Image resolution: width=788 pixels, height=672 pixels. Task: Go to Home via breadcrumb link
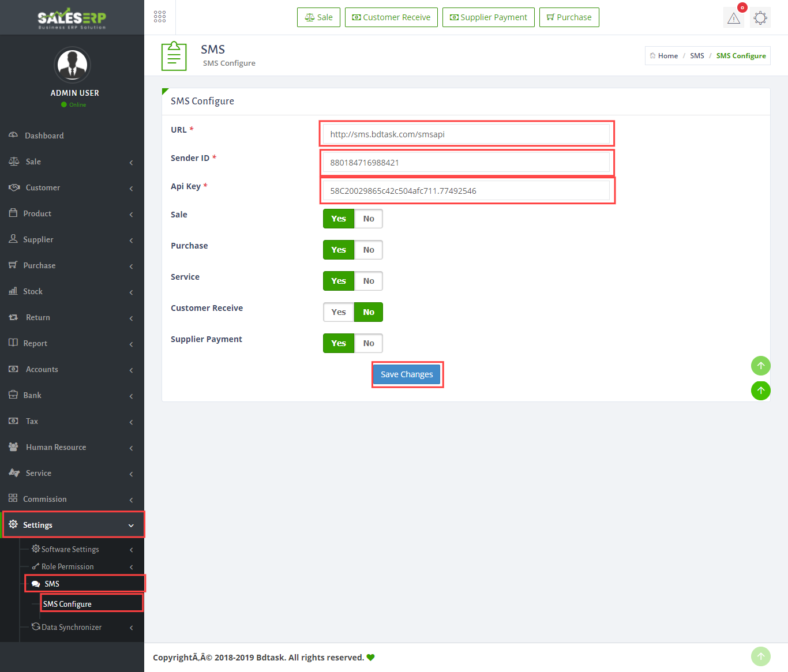pos(667,56)
